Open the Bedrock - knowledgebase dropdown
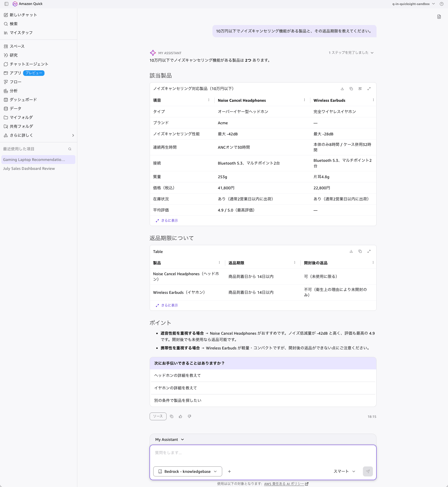The width and height of the screenshot is (448, 487). (188, 471)
